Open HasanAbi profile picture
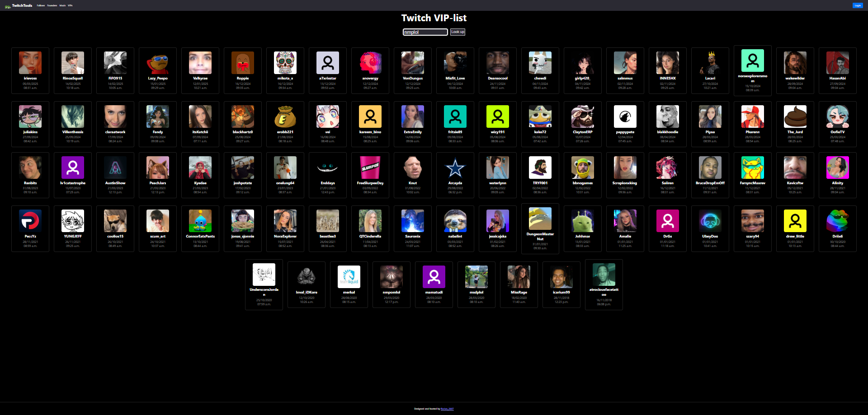This screenshot has height=415, width=868. (838, 63)
